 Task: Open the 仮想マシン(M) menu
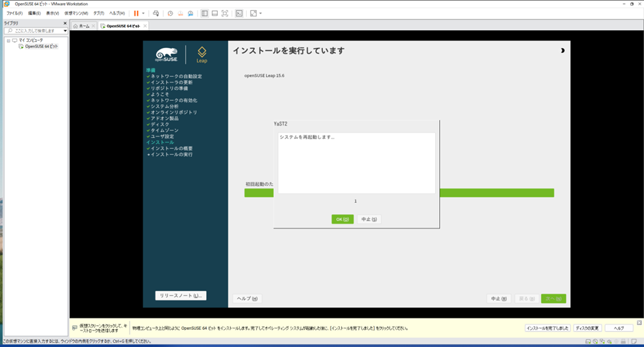coord(76,13)
